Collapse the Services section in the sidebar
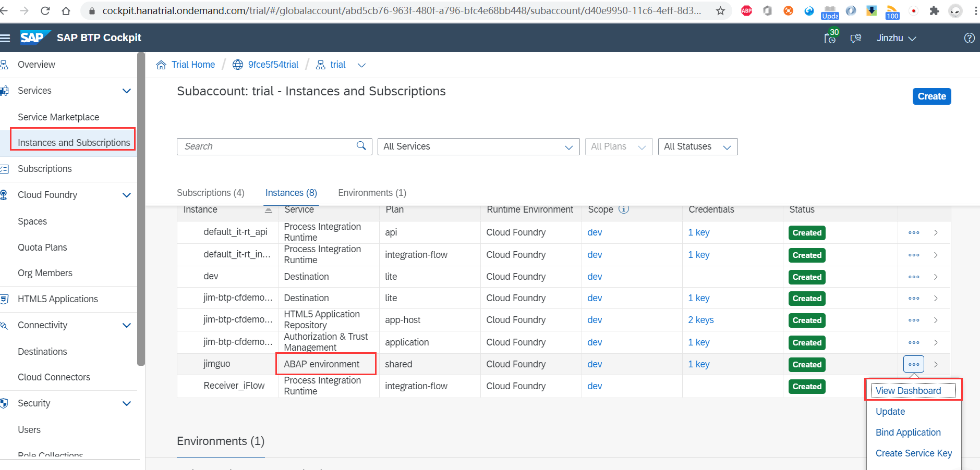980x470 pixels. coord(127,90)
